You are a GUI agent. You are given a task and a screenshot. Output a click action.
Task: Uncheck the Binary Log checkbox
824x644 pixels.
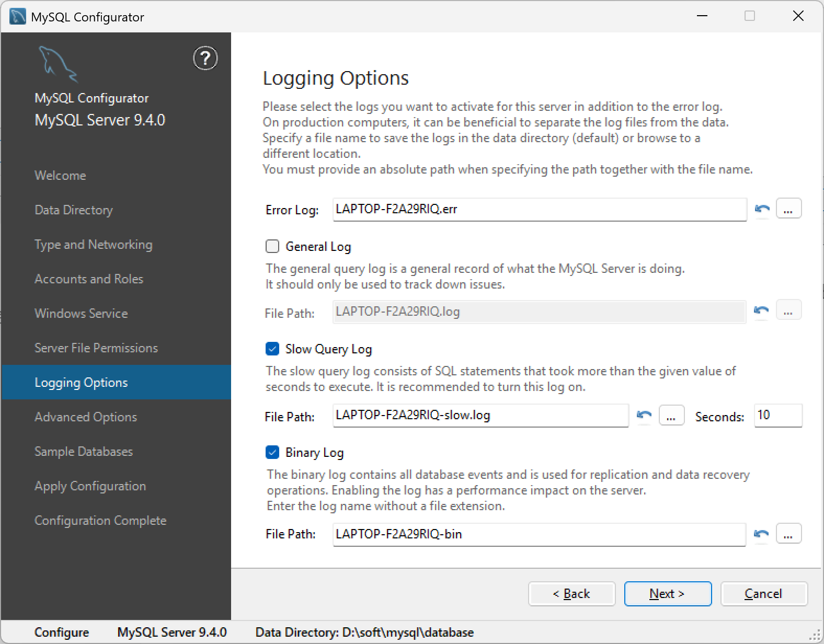(272, 452)
